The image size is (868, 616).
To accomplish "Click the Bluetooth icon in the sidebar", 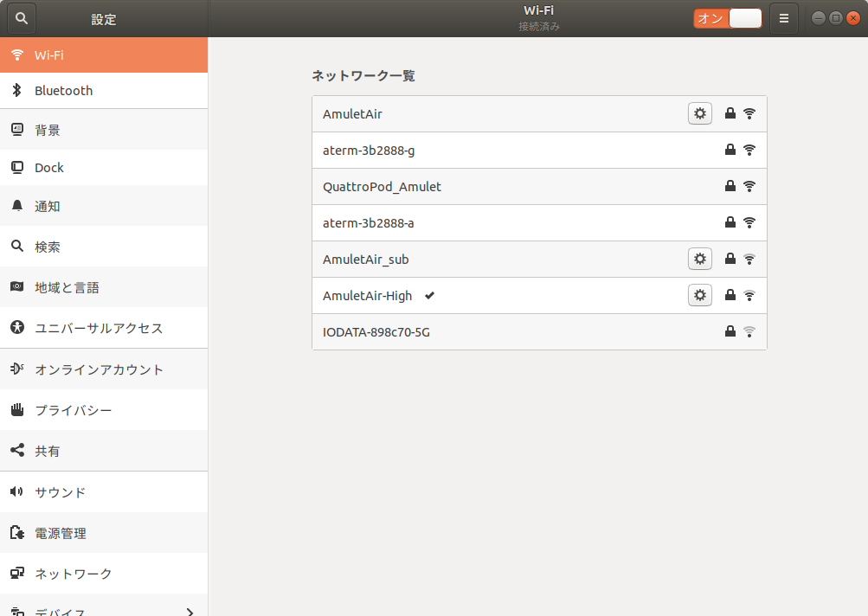I will [x=17, y=90].
